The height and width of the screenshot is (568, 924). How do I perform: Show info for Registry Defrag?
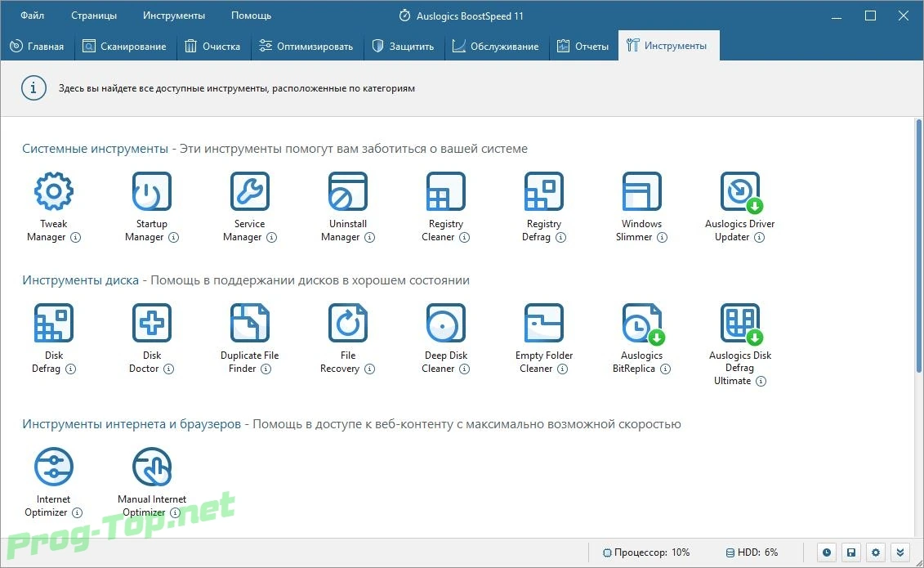click(x=560, y=238)
